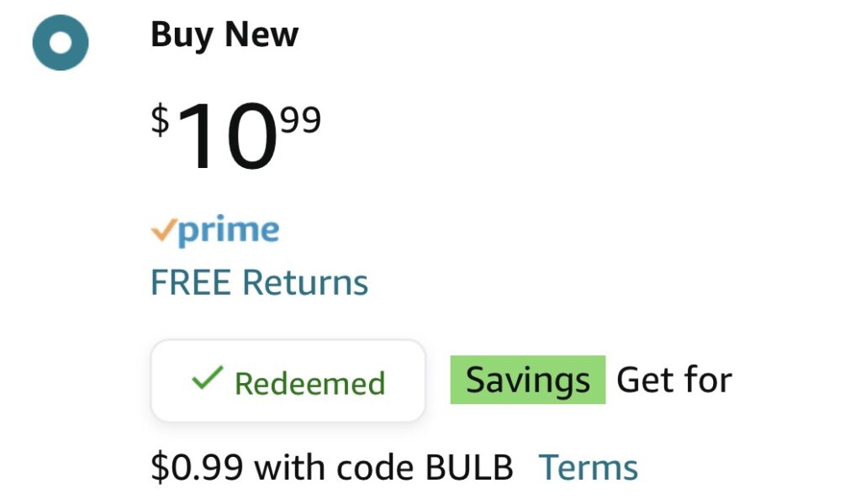
Task: Click the Buy New heading text
Action: 224,35
